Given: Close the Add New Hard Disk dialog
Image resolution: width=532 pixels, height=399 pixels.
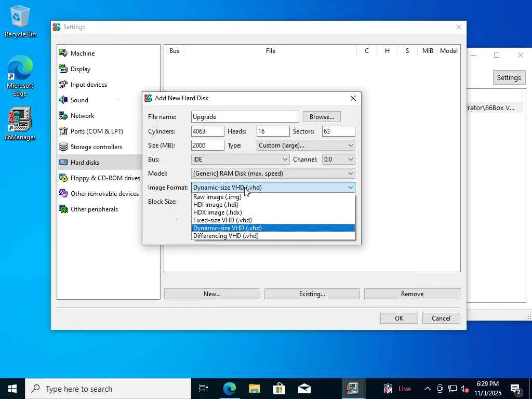Looking at the screenshot, I should [x=353, y=98].
